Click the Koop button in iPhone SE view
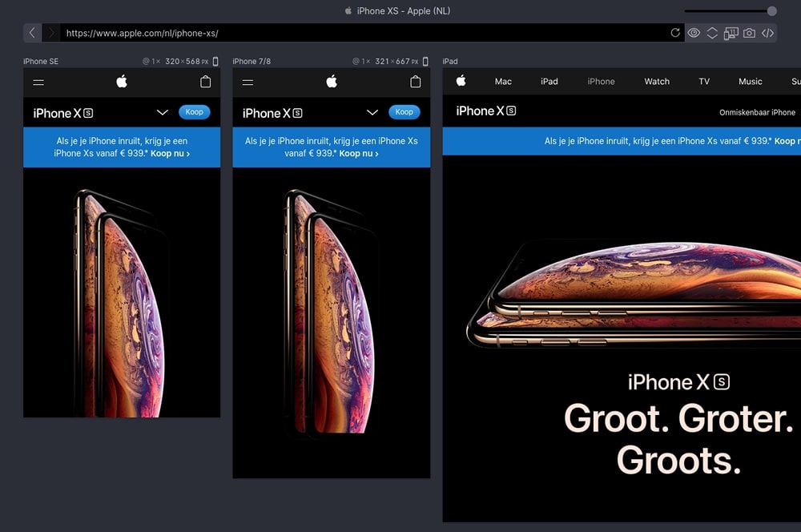Screen dimensions: 801x532 click(x=194, y=112)
